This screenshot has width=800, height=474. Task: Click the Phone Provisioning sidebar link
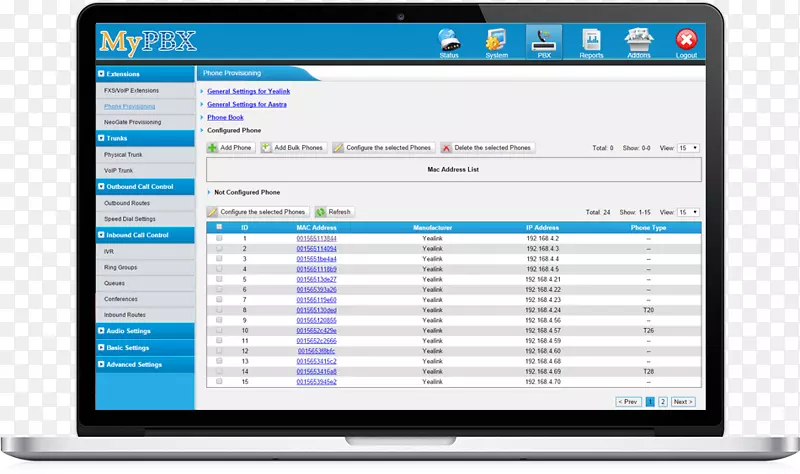(130, 106)
